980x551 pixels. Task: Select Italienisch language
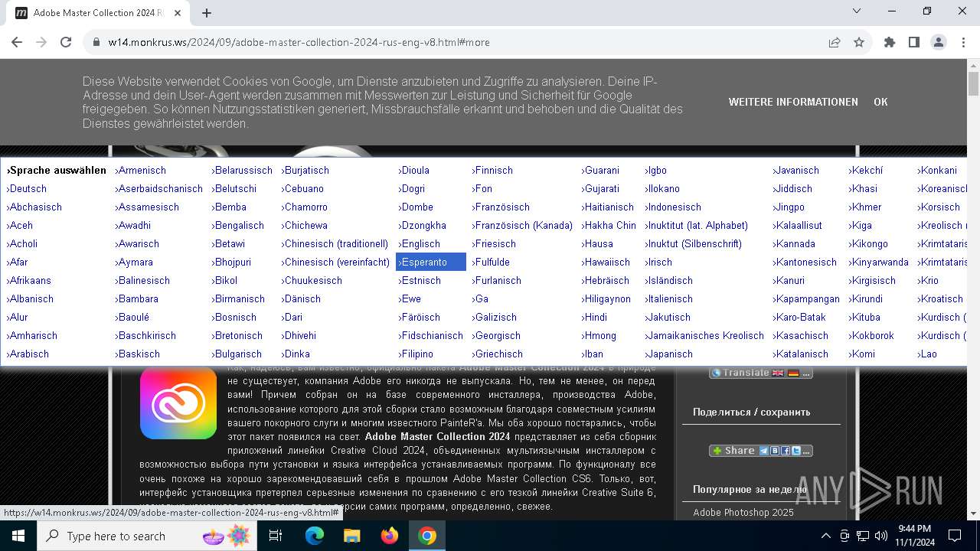tap(668, 298)
